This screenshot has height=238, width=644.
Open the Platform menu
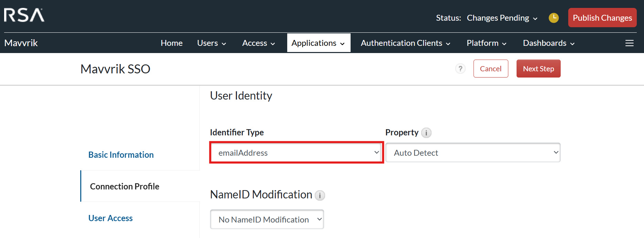pos(486,43)
